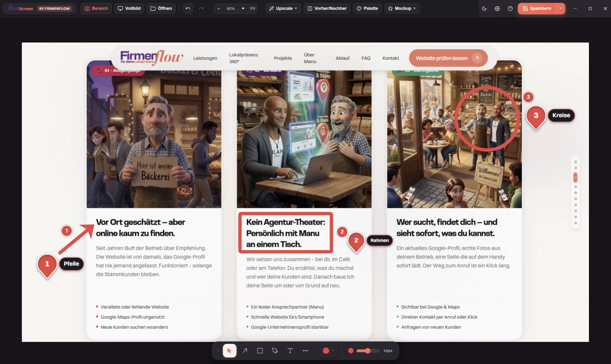
Task: Toggle dark mode with moon icon
Action: (484, 8)
